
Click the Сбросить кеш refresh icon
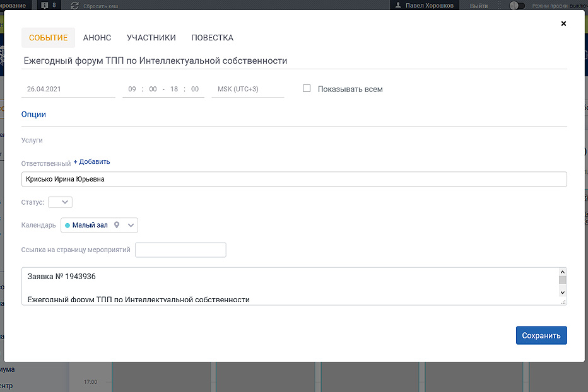75,6
